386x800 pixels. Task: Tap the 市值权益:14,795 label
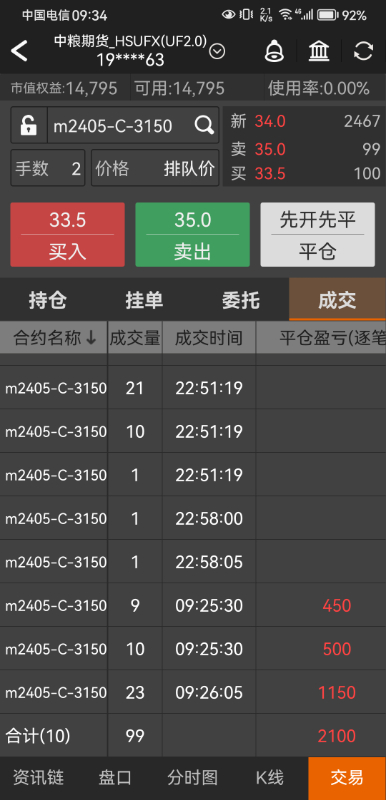tap(64, 89)
